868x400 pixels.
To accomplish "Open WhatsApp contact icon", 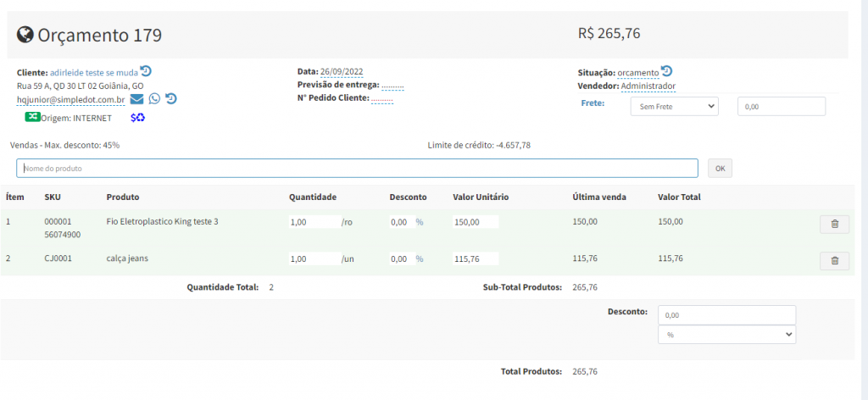I will (154, 99).
